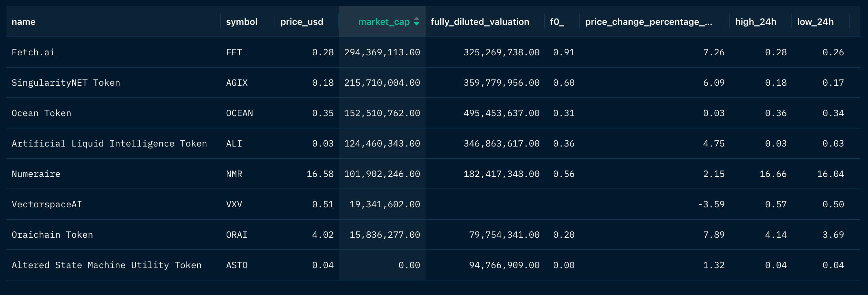Viewport: 868px width, 295px height.
Task: Sort by the name column header
Action: (24, 22)
